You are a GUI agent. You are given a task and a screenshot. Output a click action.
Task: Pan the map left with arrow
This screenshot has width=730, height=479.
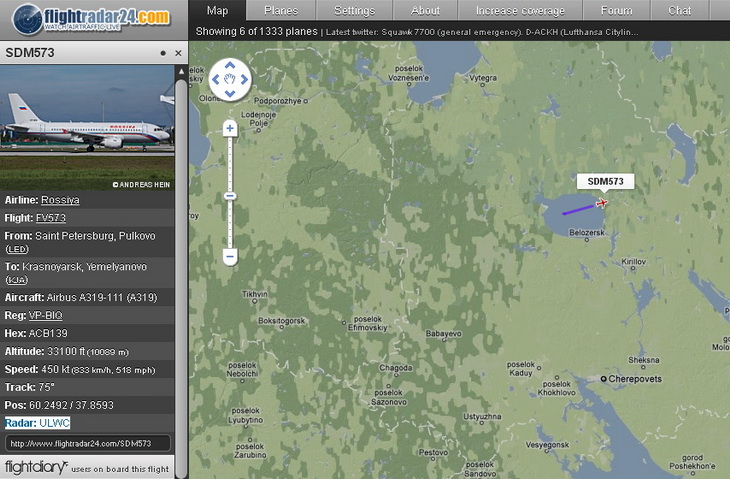point(216,80)
